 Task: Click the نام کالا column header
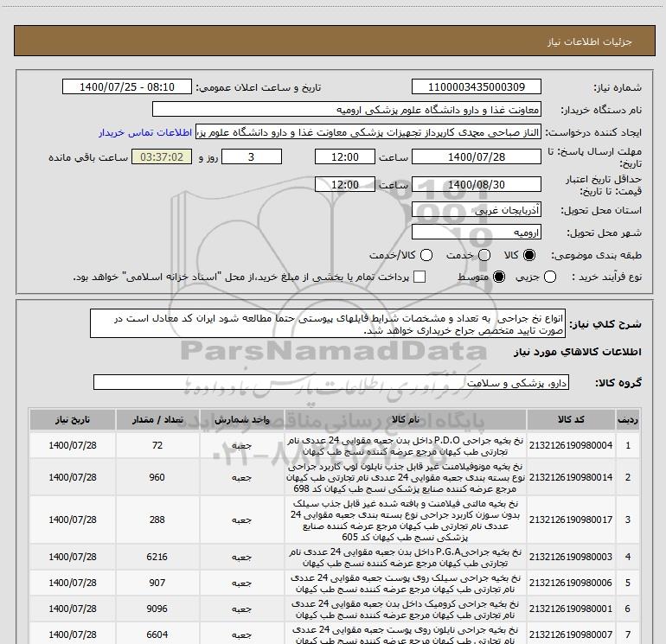[405, 419]
